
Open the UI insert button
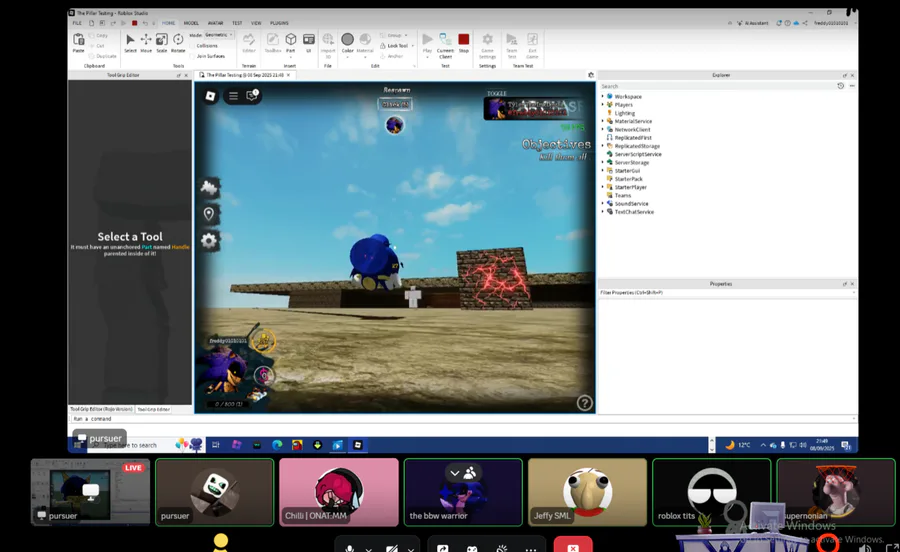[x=309, y=43]
